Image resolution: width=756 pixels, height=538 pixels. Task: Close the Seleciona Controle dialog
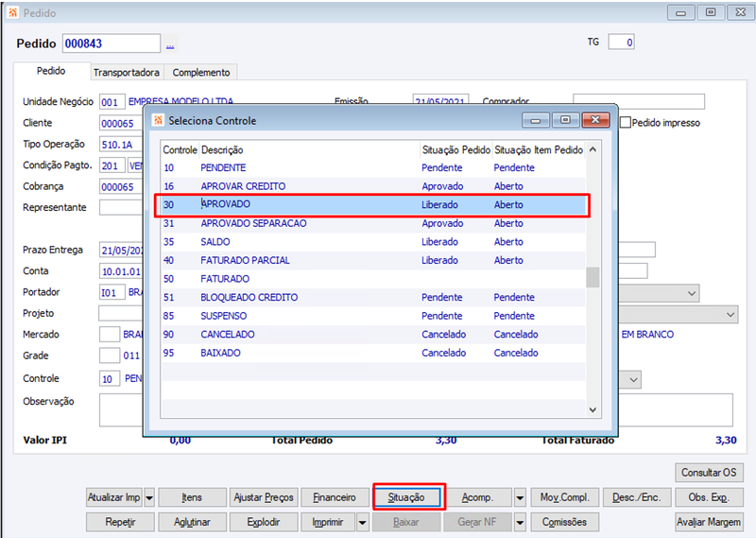pyautogui.click(x=595, y=120)
